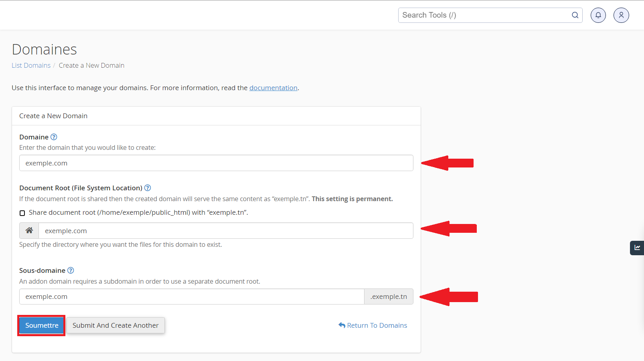The height and width of the screenshot is (361, 644).
Task: Click the notifications bell icon
Action: pos(598,15)
